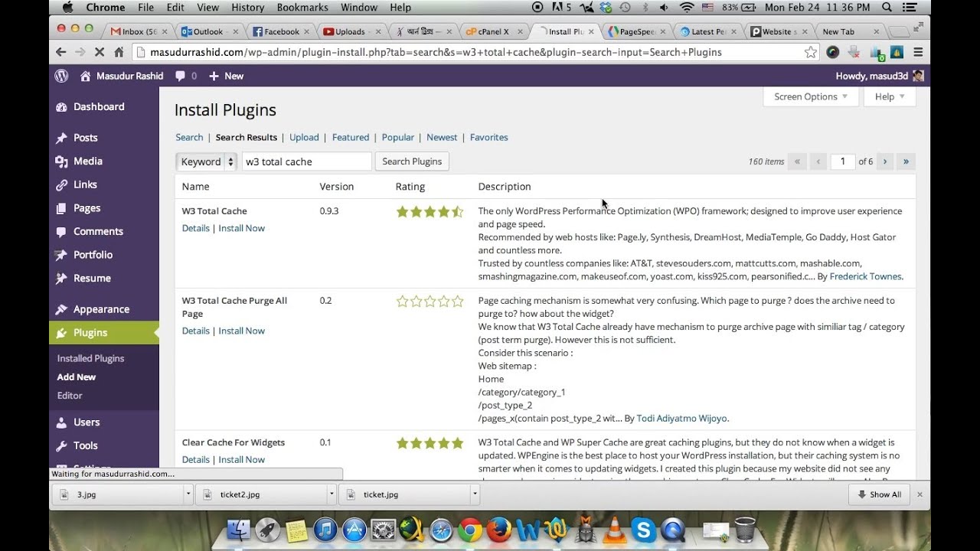Close the downloads bar
The width and height of the screenshot is (980, 551).
tap(920, 494)
